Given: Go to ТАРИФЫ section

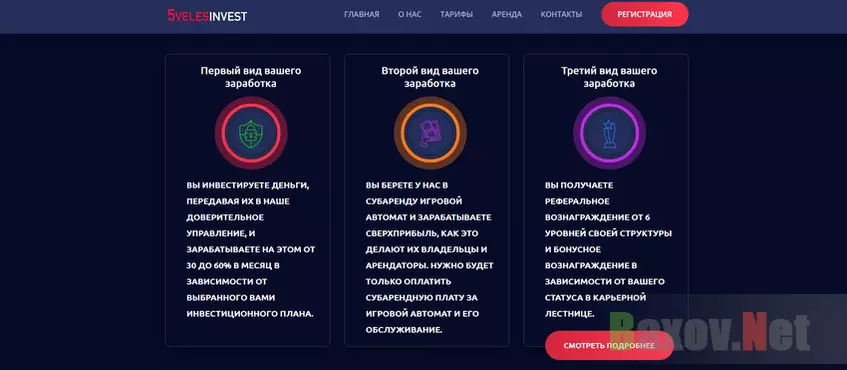Looking at the screenshot, I should pos(456,15).
